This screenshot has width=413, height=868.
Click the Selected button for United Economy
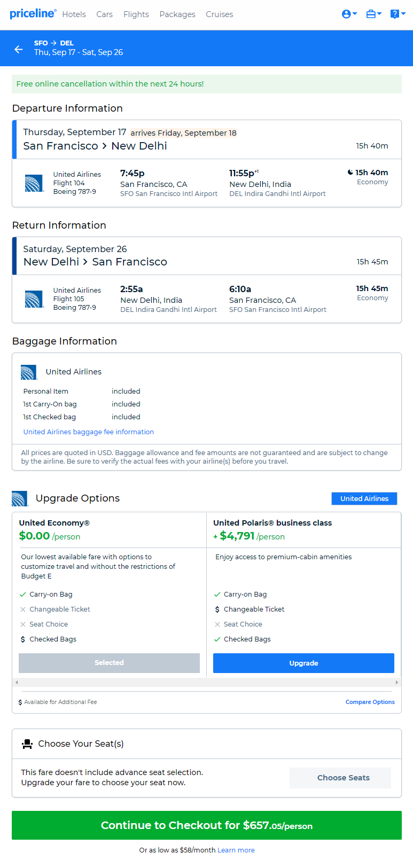pos(109,662)
